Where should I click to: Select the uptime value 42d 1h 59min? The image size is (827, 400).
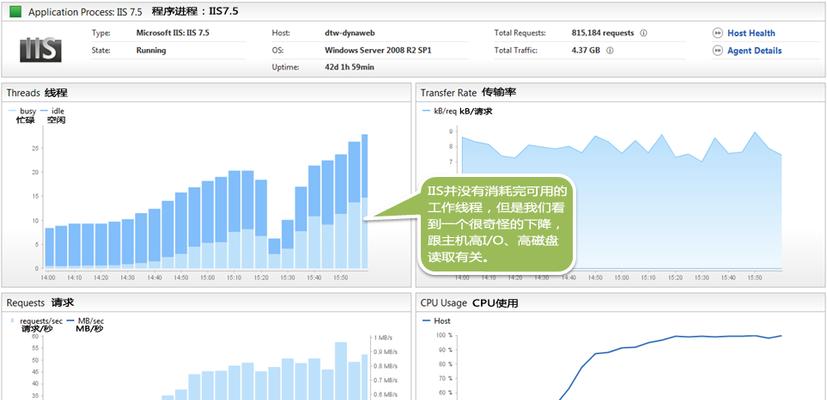pyautogui.click(x=350, y=68)
